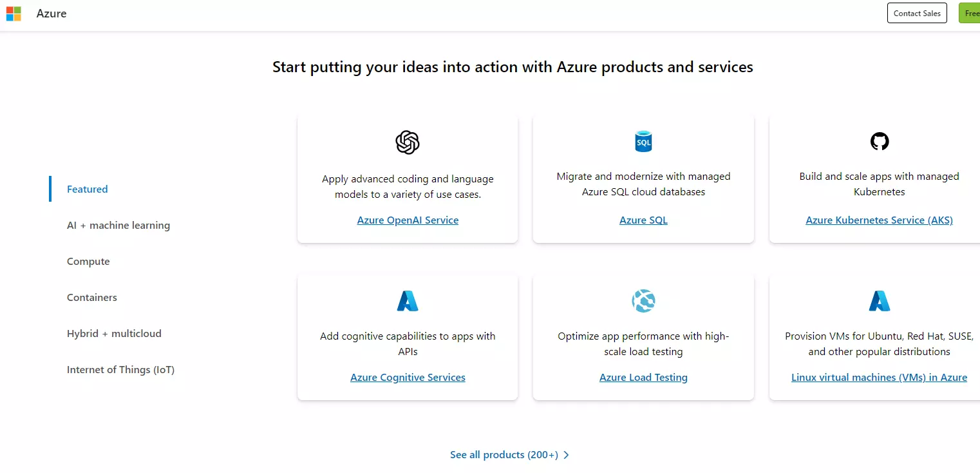Image resolution: width=980 pixels, height=473 pixels.
Task: Select the Containers category tab
Action: point(92,297)
